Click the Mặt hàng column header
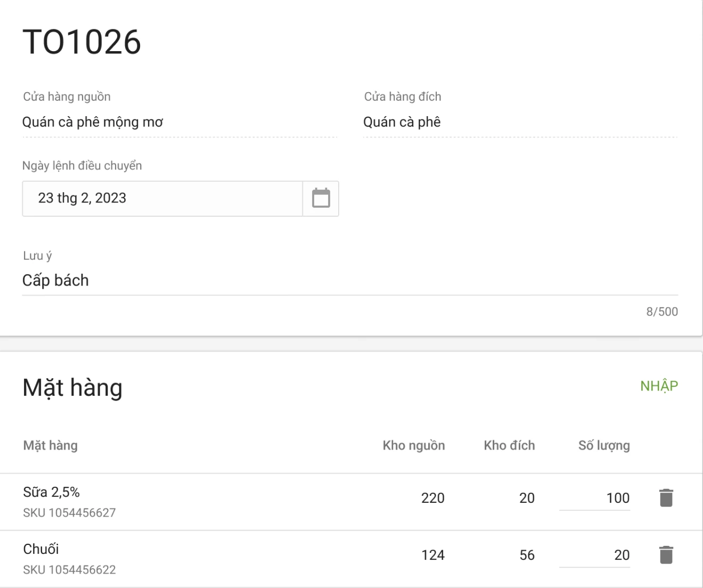This screenshot has height=588, width=703. pyautogui.click(x=50, y=445)
